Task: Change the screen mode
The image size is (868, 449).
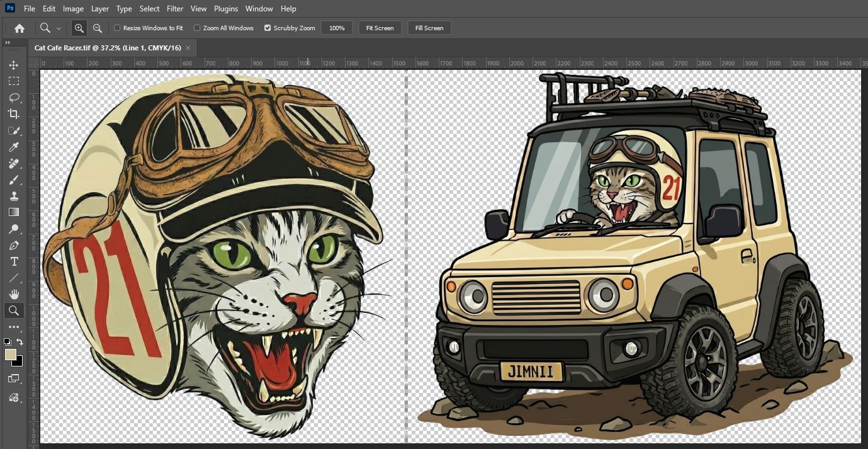Action: tap(14, 378)
